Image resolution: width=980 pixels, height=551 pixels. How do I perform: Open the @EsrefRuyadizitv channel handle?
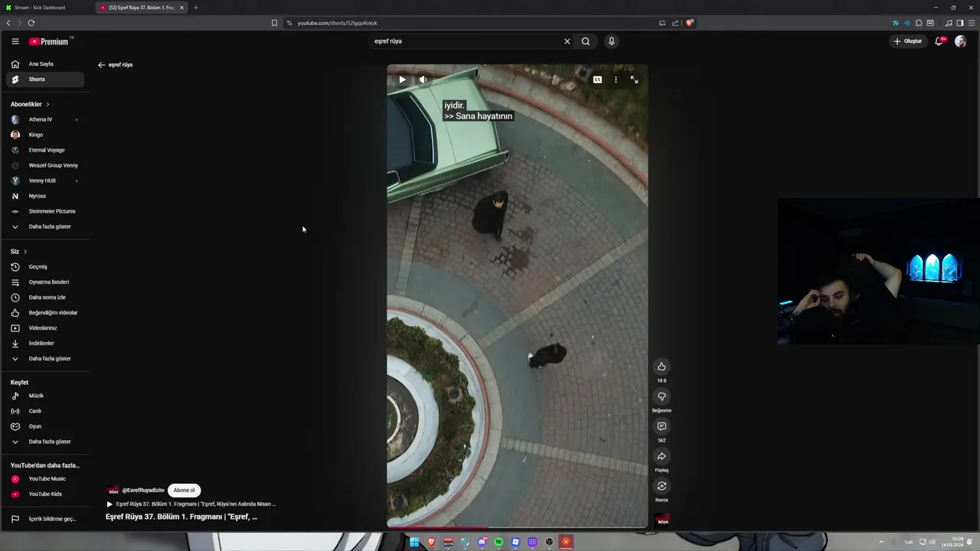(143, 490)
